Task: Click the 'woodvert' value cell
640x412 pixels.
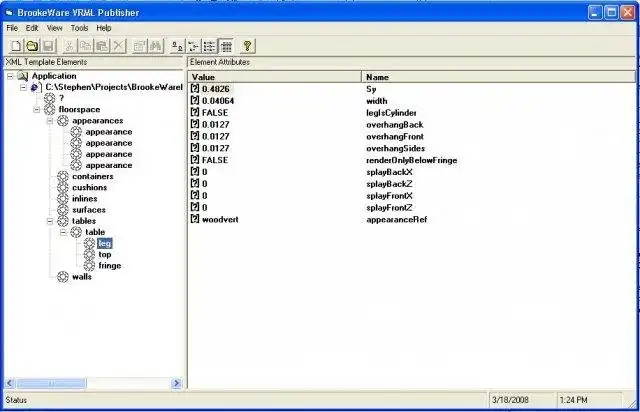Action: point(220,219)
